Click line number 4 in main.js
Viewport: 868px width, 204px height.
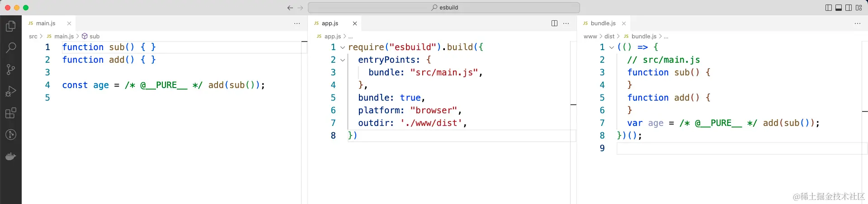pyautogui.click(x=47, y=85)
